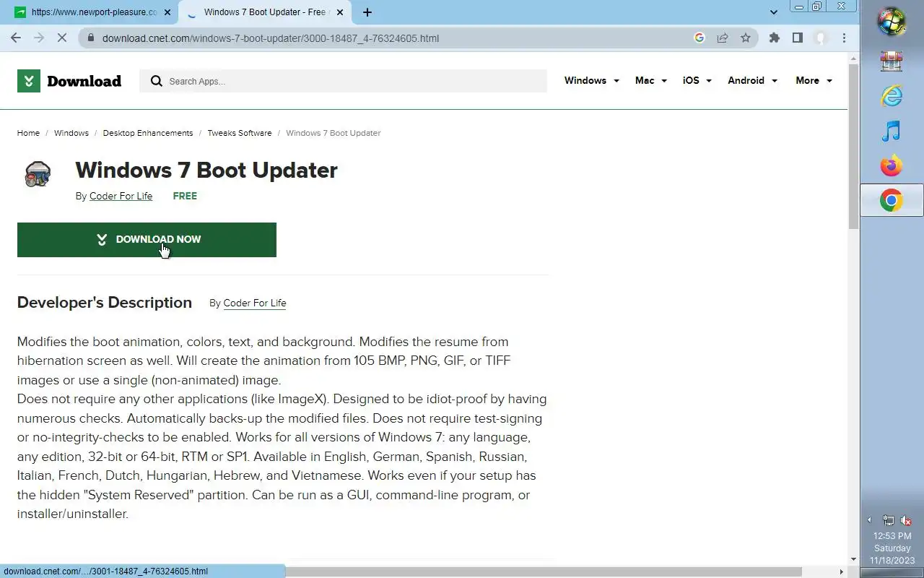Click the muted volume tray icon
The height and width of the screenshot is (578, 924).
[906, 520]
